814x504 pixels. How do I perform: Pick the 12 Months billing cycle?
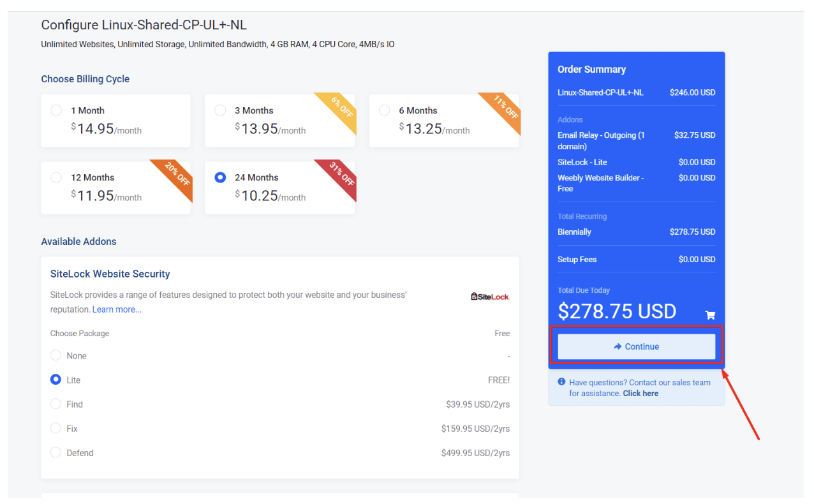click(x=56, y=177)
